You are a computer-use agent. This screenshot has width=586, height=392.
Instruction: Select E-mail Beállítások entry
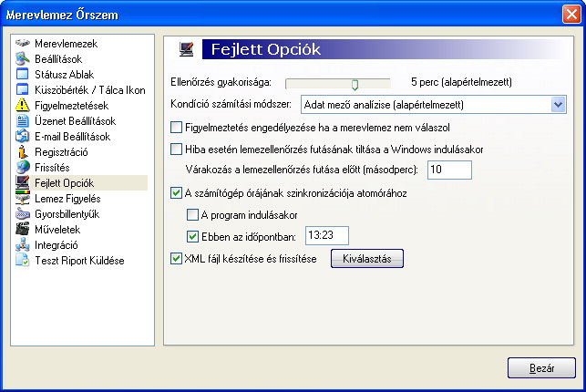click(73, 137)
